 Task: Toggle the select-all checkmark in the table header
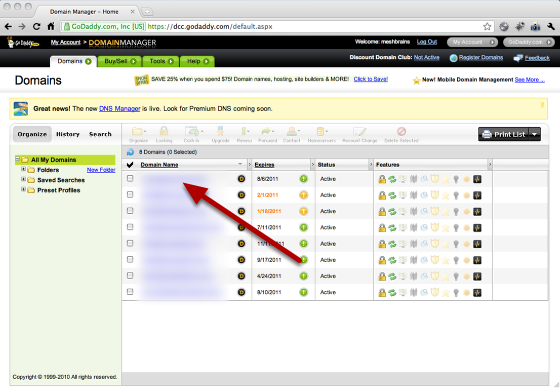coord(130,165)
